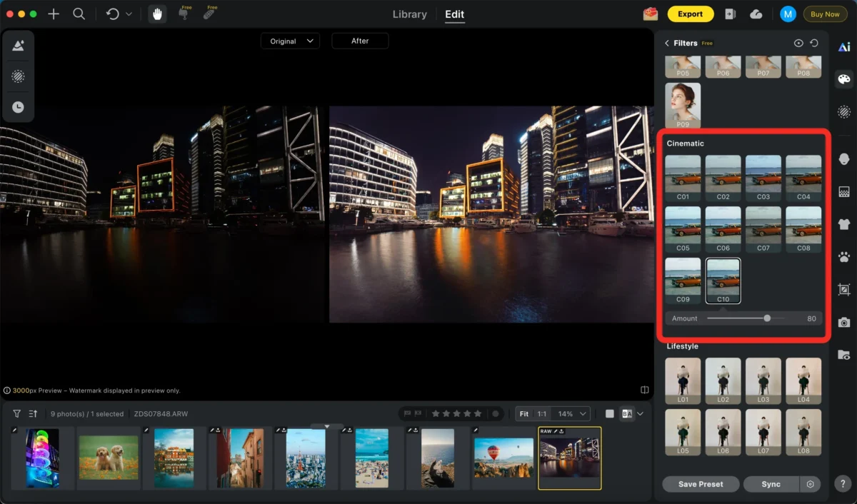The width and height of the screenshot is (857, 504).
Task: Toggle the before/after compare view button
Action: pyautogui.click(x=627, y=414)
